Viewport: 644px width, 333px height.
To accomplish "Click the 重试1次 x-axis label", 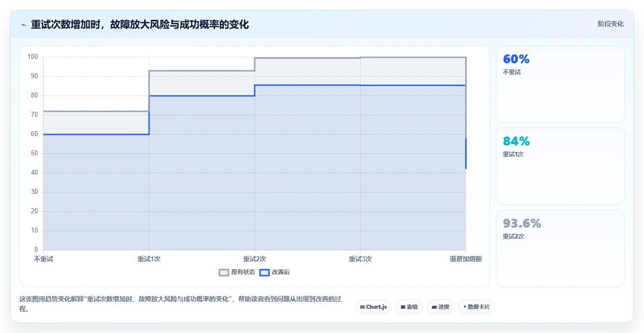I will [149, 259].
